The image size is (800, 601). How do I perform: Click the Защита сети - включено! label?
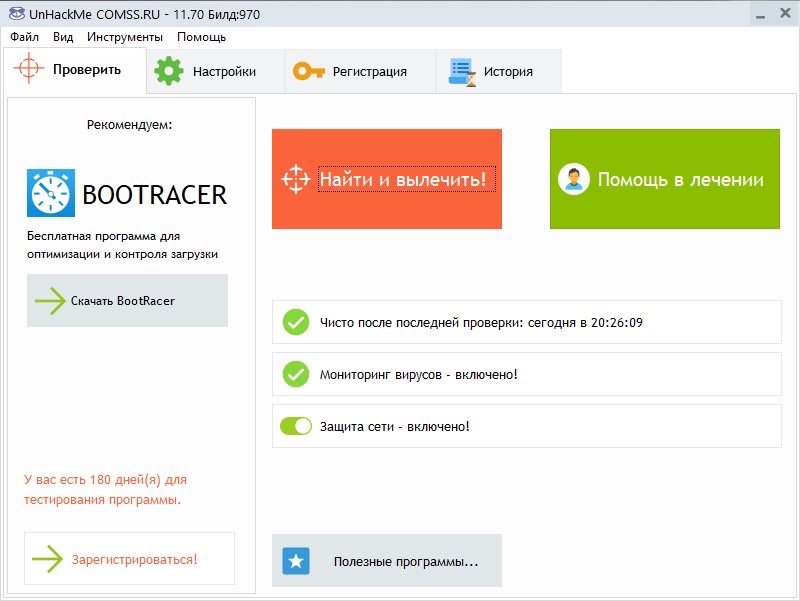click(394, 427)
